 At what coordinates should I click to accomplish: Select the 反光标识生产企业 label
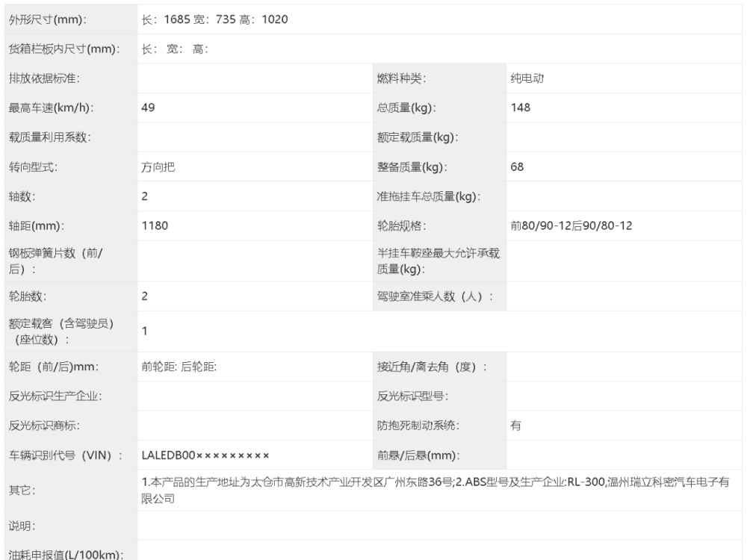coord(55,396)
